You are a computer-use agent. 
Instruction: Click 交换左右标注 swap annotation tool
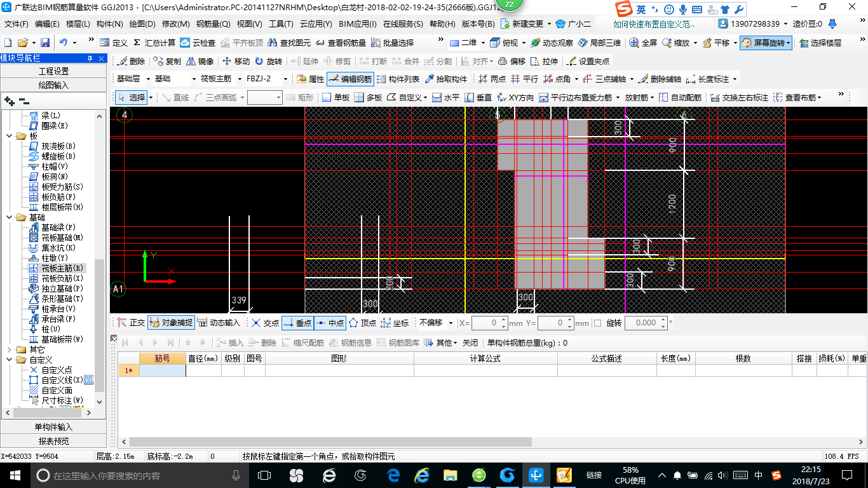pos(739,97)
